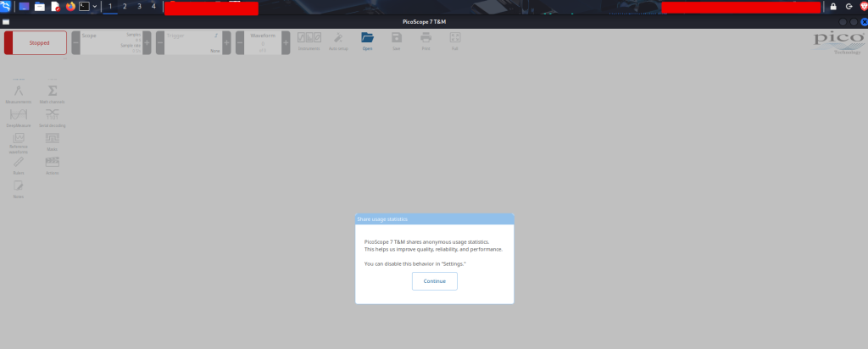Click minus button on Waveform control
The image size is (868, 349).
[x=236, y=43]
